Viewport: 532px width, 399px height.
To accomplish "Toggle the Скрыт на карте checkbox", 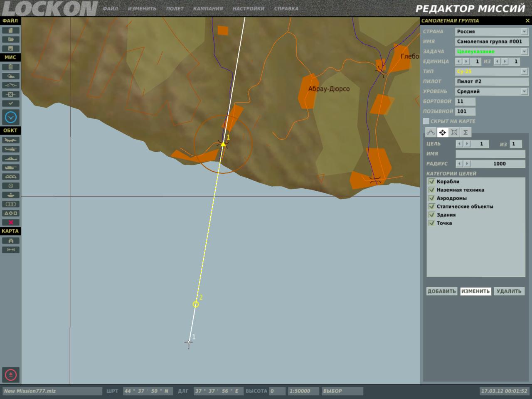I will (x=426, y=121).
